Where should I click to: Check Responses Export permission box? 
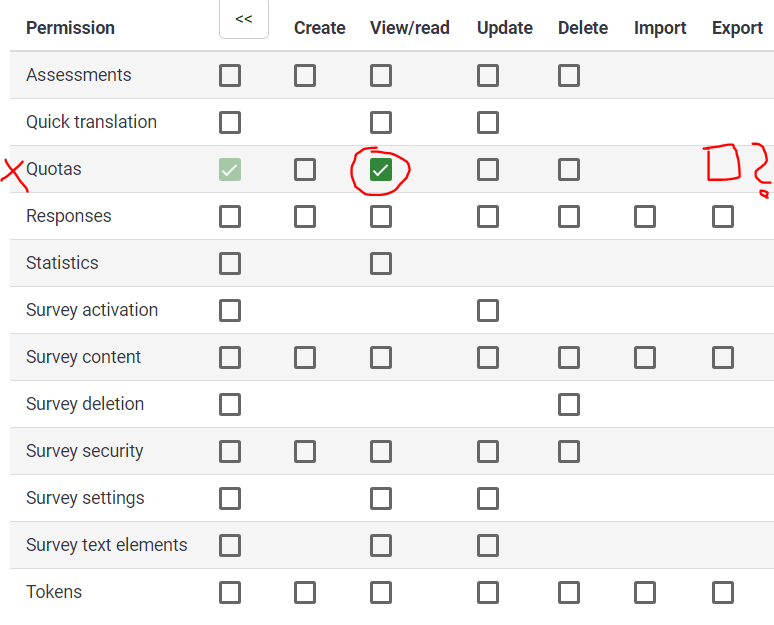pos(723,216)
